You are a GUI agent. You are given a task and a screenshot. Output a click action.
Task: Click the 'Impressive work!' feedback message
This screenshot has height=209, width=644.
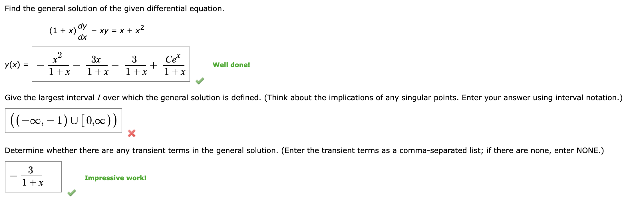115,178
